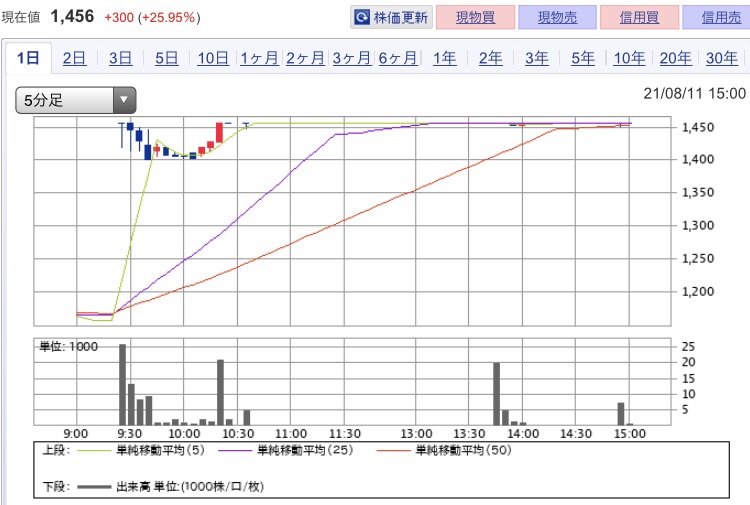Select the 3年 chart range
This screenshot has height=505, width=750.
(x=537, y=58)
